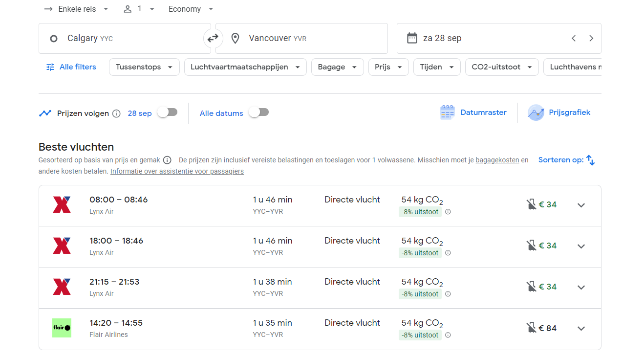Open the Luchtvaartmaatschappijen filter dropdown
644x358 pixels.
click(x=245, y=67)
